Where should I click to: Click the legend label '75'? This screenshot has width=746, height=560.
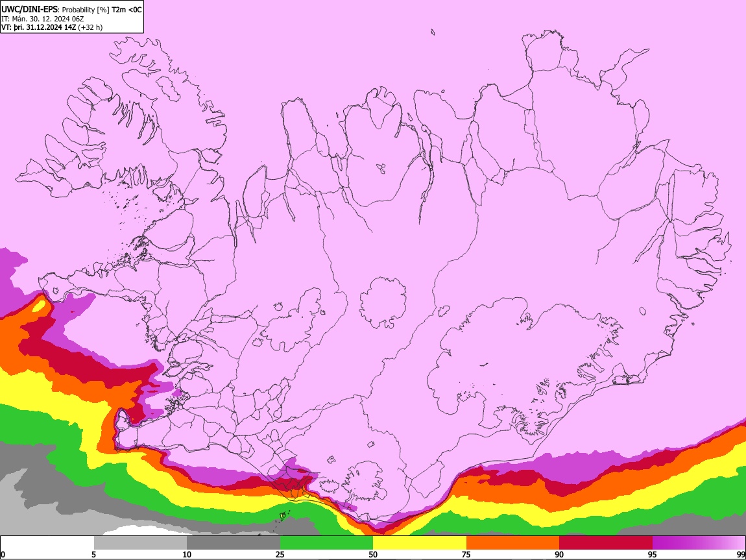pos(466,554)
